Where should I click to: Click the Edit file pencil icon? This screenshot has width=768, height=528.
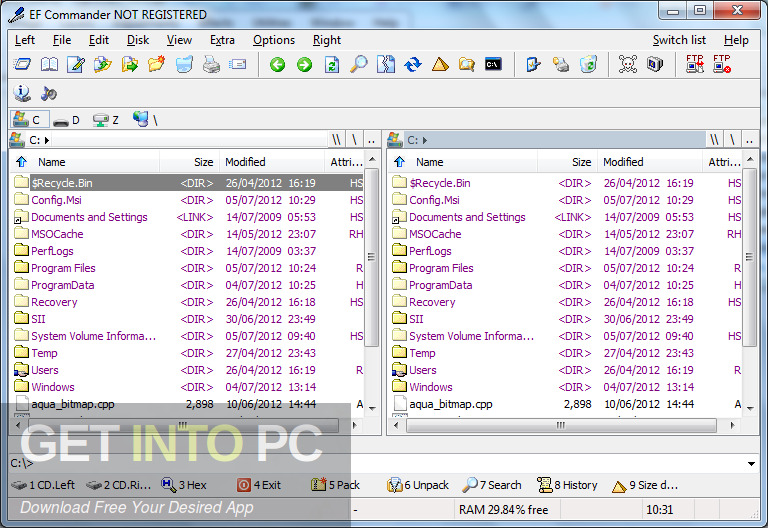coord(75,64)
